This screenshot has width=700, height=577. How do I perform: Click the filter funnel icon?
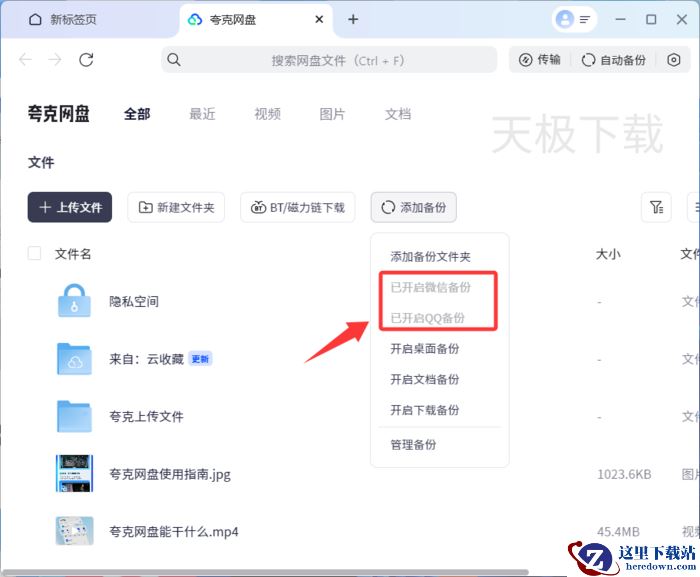[656, 207]
